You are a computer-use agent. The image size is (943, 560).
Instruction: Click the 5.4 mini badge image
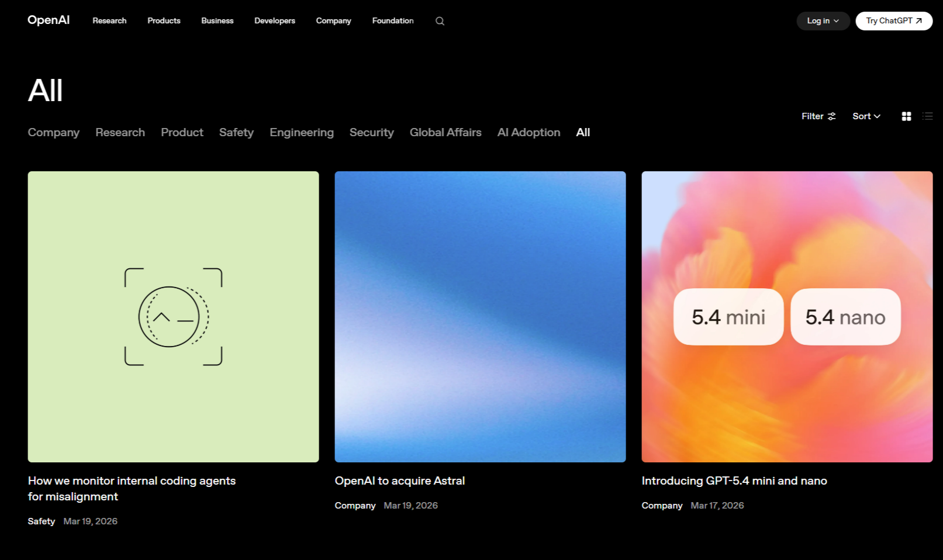coord(728,317)
